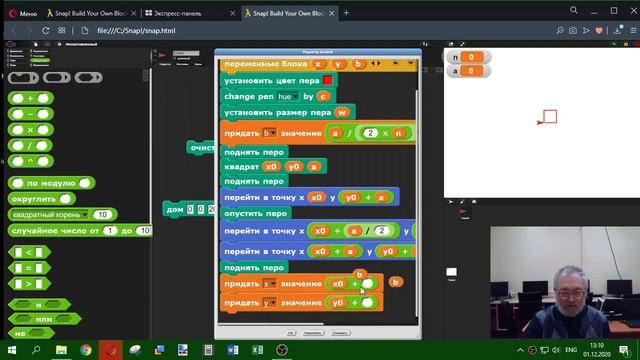Select the subtraction − operator block
640x360 pixels.
tap(31, 114)
